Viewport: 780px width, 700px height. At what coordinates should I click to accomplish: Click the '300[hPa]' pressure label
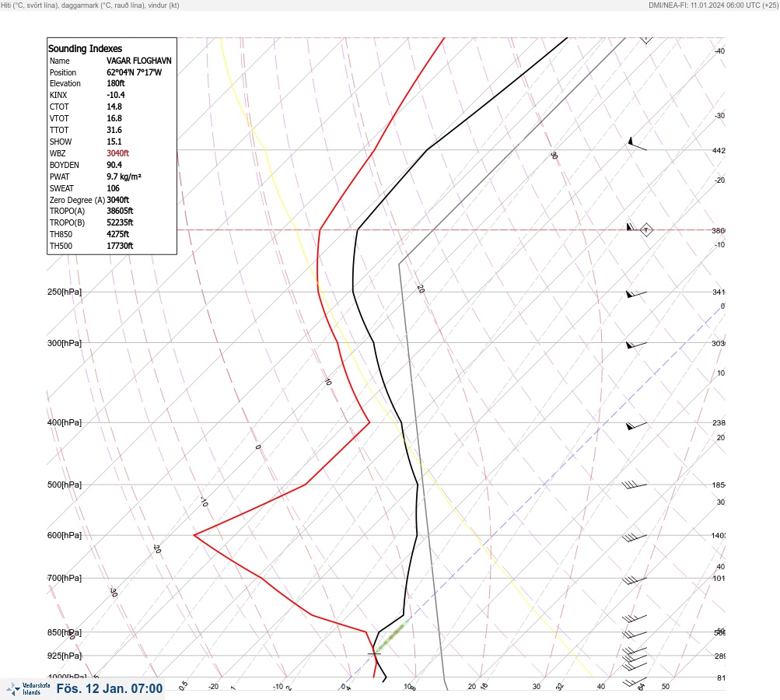[65, 343]
